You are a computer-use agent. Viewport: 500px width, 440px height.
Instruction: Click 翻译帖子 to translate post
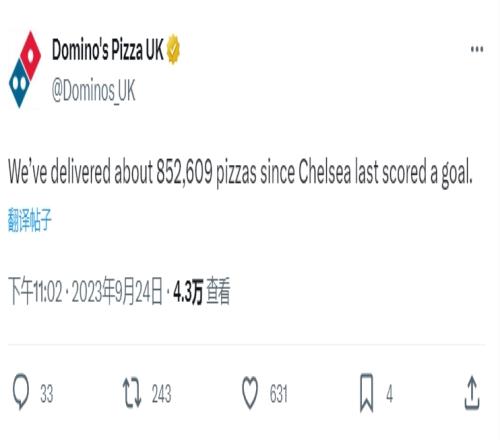pos(30,220)
